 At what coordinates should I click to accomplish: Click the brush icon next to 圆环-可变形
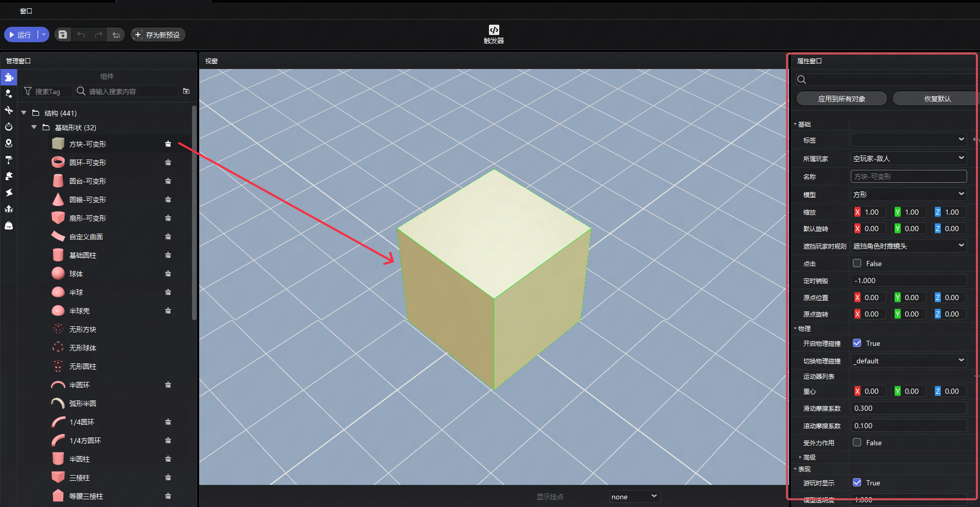click(x=168, y=163)
